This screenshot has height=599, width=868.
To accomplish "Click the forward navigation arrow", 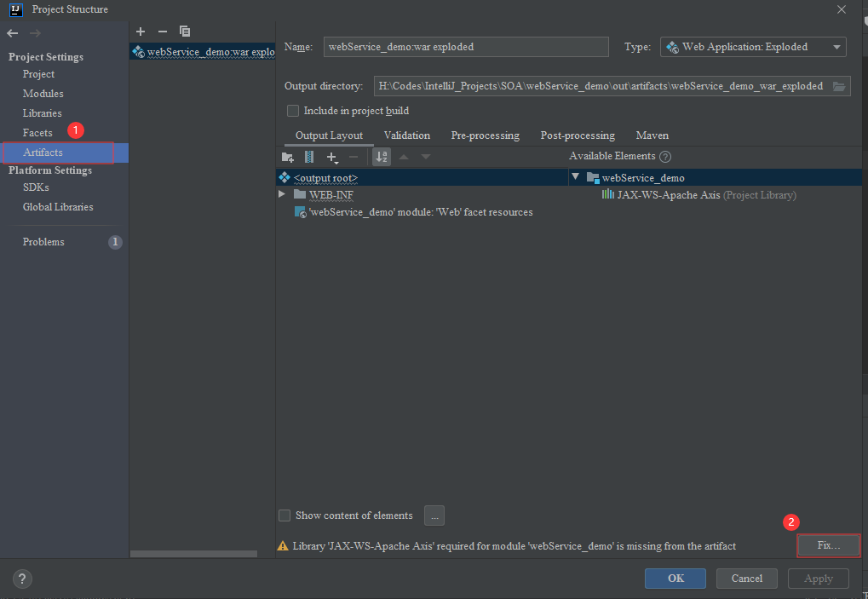I will pyautogui.click(x=35, y=33).
